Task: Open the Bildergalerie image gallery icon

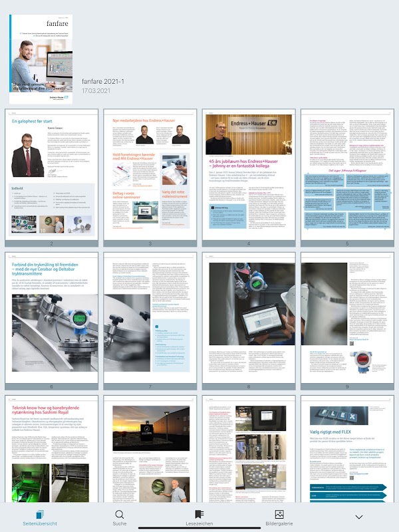Action: 279,515
